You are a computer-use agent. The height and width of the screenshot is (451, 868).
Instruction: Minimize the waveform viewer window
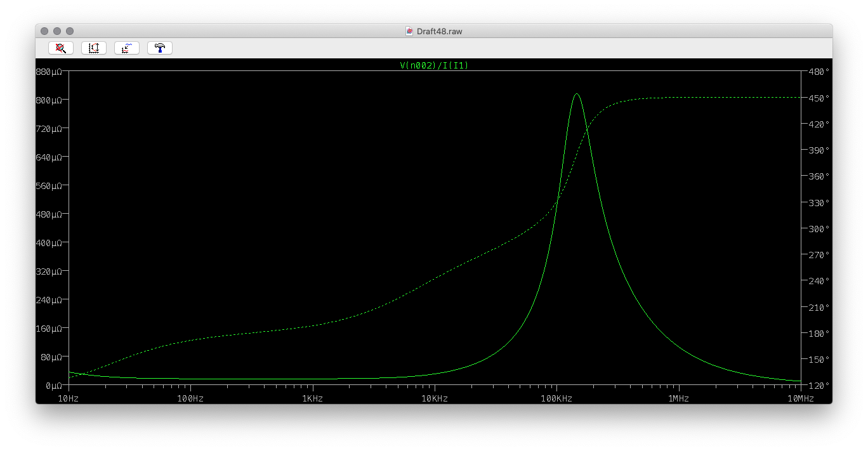point(57,31)
